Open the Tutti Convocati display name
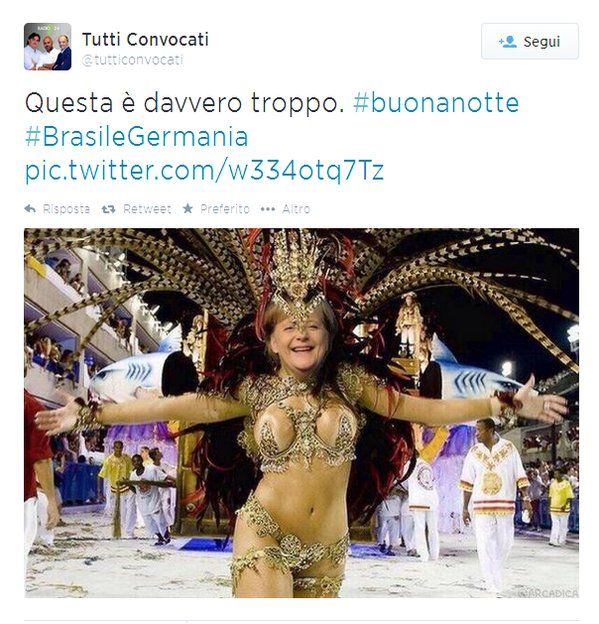 point(145,39)
